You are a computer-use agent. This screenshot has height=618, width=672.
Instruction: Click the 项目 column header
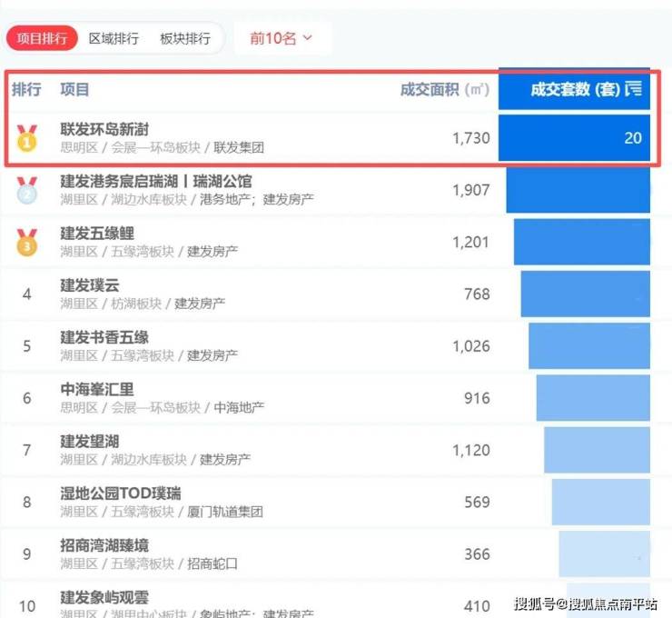74,89
